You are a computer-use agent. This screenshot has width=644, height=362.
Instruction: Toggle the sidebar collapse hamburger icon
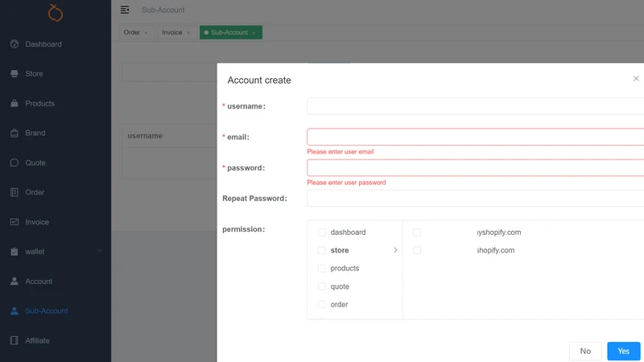125,10
